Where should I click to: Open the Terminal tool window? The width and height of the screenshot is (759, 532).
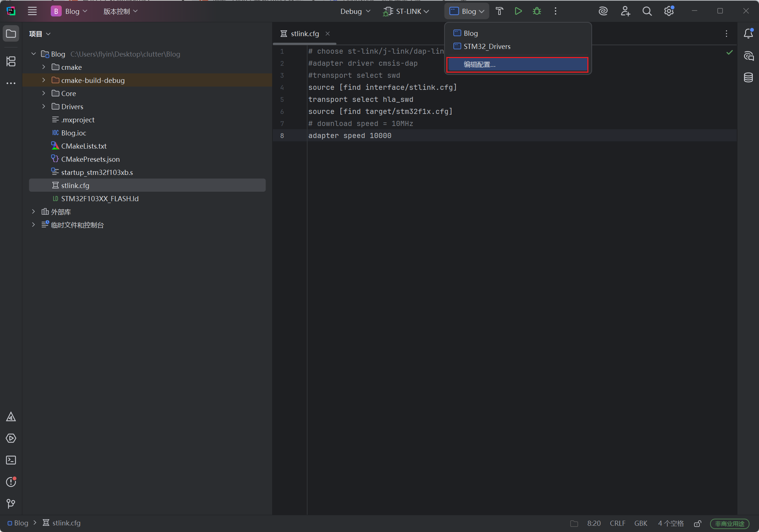(11, 460)
